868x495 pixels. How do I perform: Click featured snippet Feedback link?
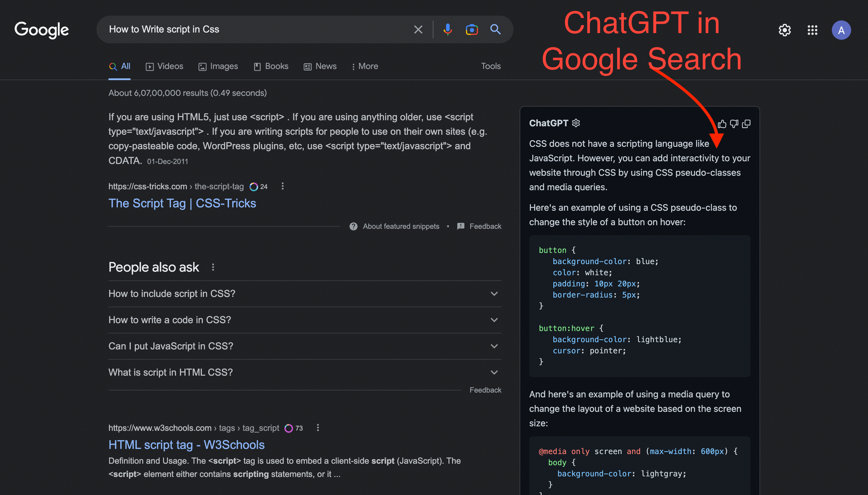[485, 226]
